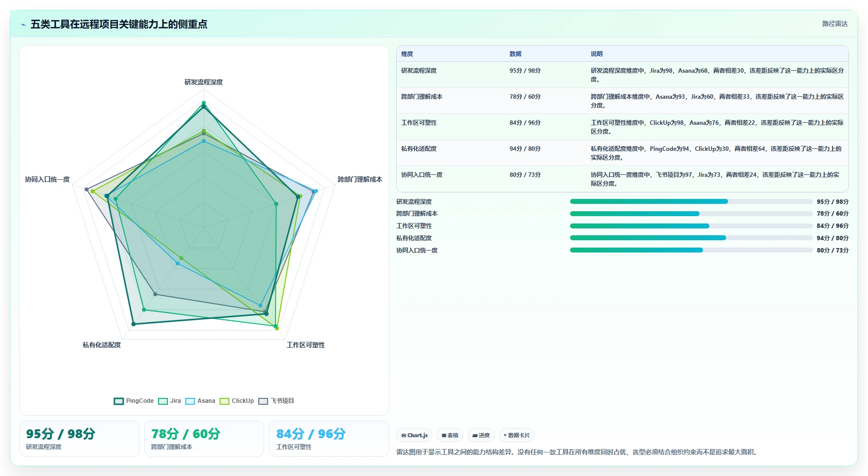
Task: Click the 研发流程深度 radar axis label
Action: (204, 82)
